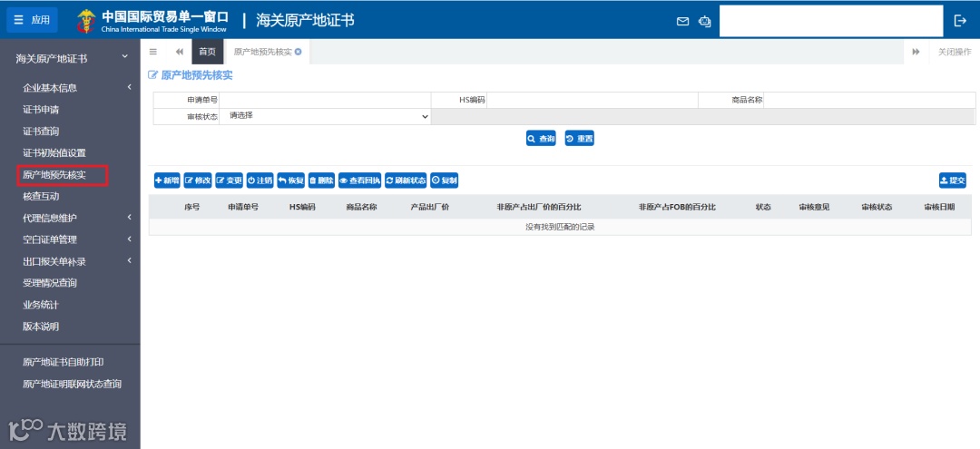Switch to the 原产地预先核实 tab
Screen dimensions: 980x449
pos(262,52)
